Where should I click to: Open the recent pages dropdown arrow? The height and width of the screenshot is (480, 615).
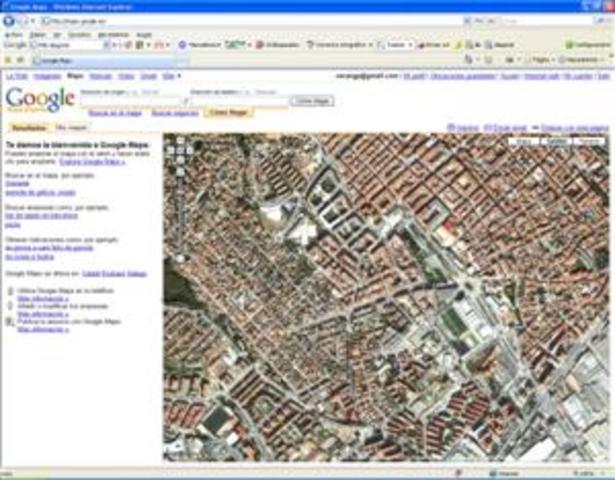click(x=33, y=20)
